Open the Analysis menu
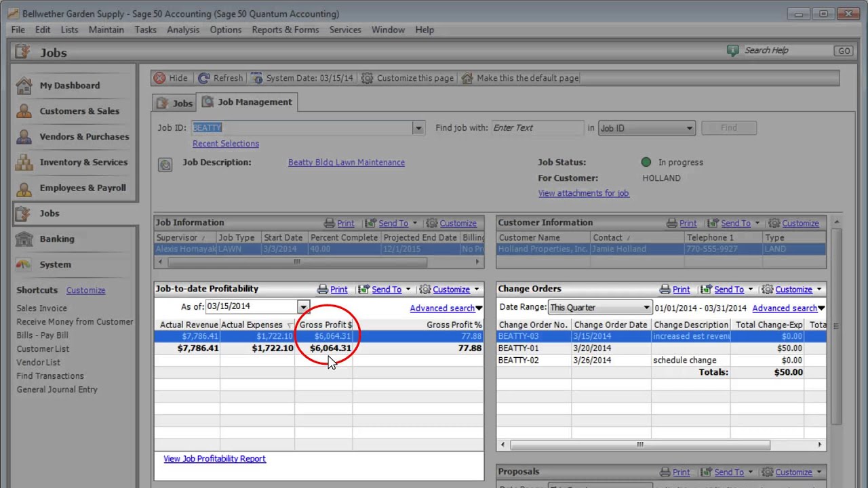The image size is (868, 488). 183,30
